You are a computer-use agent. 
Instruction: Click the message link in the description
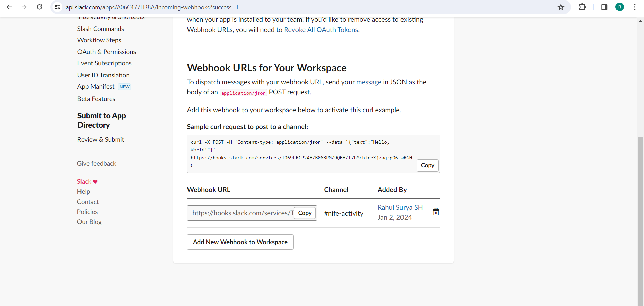click(x=369, y=82)
